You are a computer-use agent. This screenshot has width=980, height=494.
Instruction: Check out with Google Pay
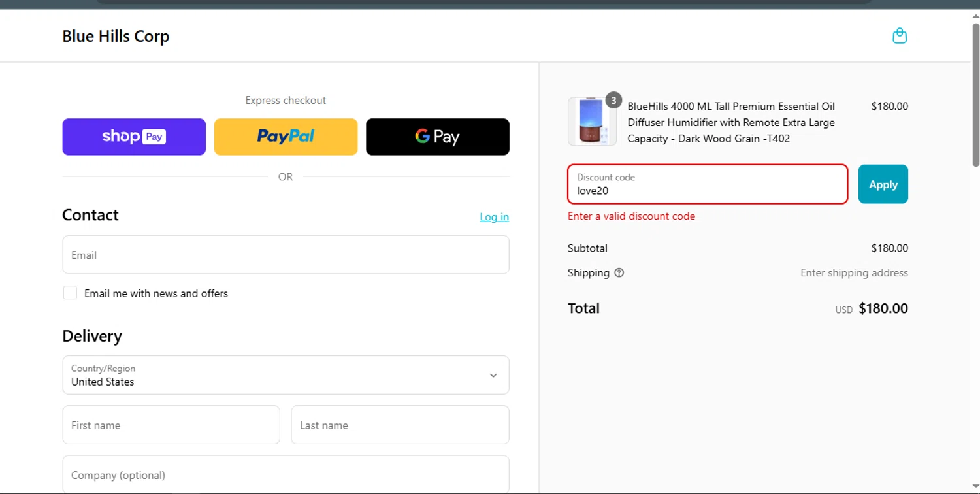coord(437,137)
